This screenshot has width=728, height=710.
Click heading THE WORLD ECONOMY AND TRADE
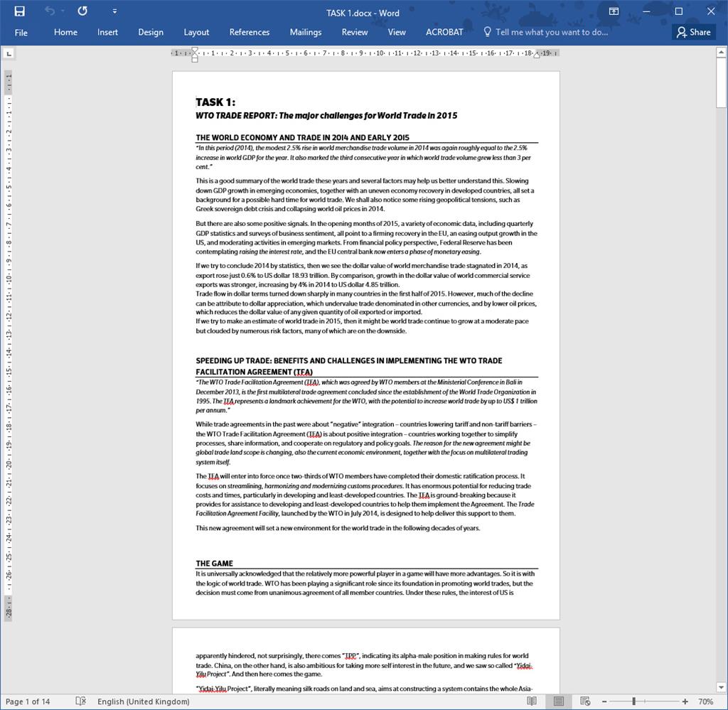coord(302,137)
